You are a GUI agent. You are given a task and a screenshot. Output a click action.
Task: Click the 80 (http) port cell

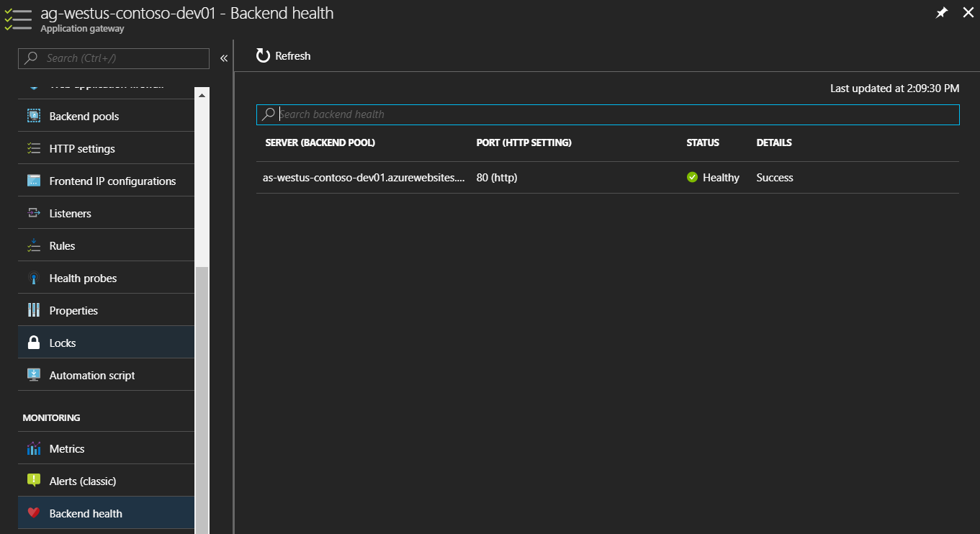coord(497,178)
